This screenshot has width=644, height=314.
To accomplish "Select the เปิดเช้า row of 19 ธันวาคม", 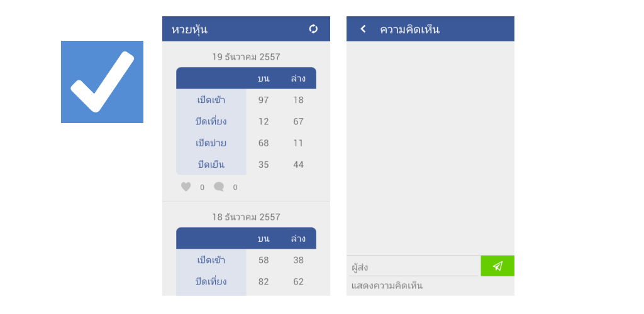I will tap(246, 100).
